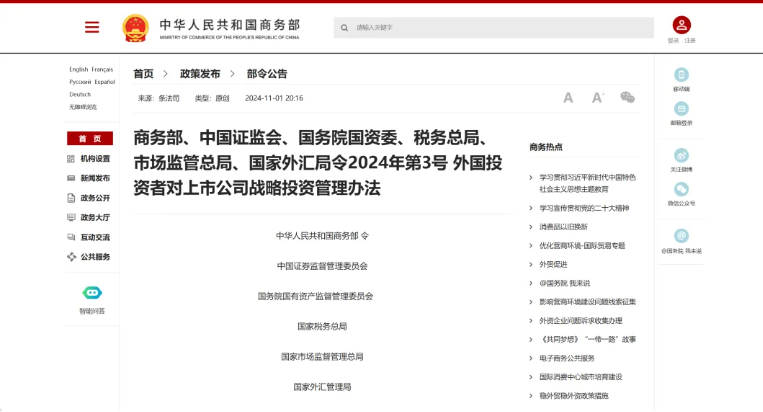
Task: Click the article title heading
Action: click(318, 162)
